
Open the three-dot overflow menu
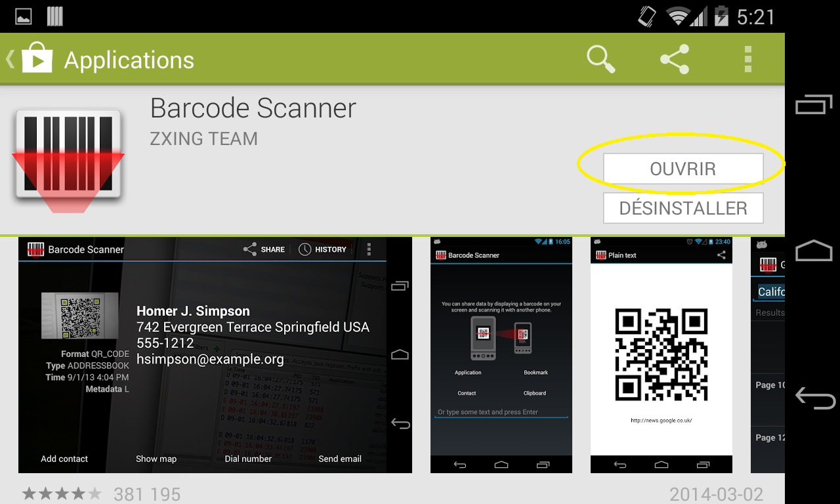click(747, 60)
